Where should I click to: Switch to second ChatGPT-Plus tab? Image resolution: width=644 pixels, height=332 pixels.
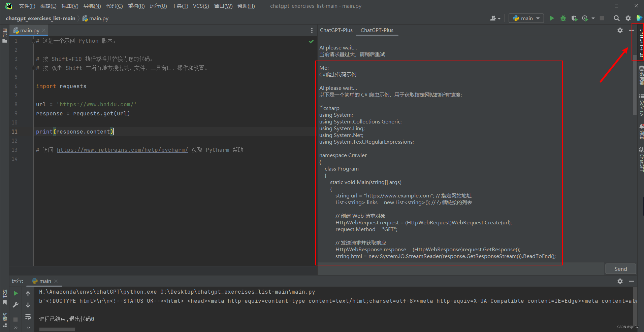377,30
